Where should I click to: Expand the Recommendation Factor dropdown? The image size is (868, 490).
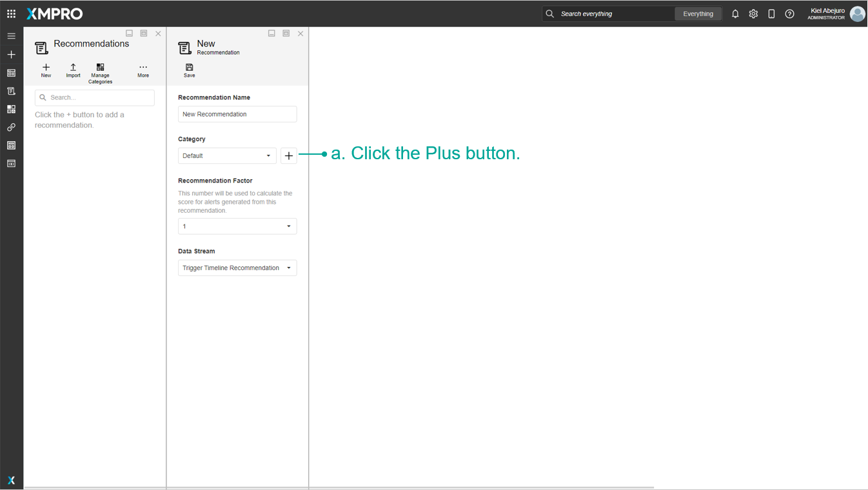click(237, 226)
